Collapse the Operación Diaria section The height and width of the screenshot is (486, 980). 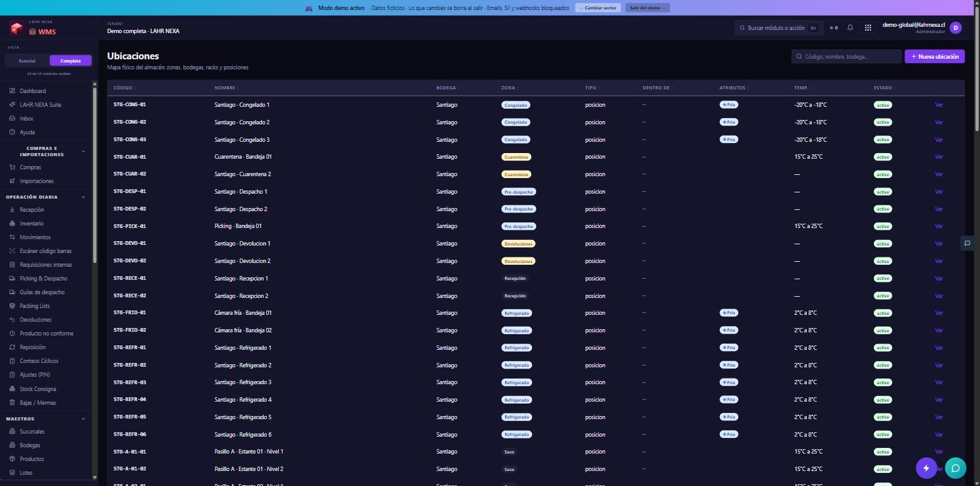pos(83,197)
